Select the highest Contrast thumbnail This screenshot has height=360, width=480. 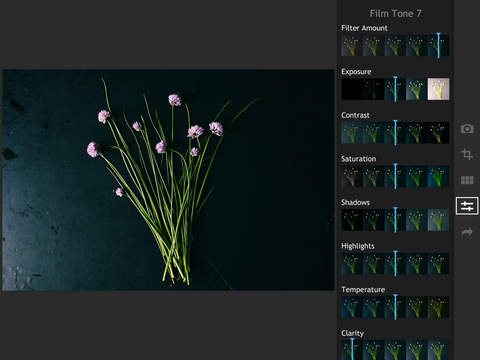click(x=438, y=133)
